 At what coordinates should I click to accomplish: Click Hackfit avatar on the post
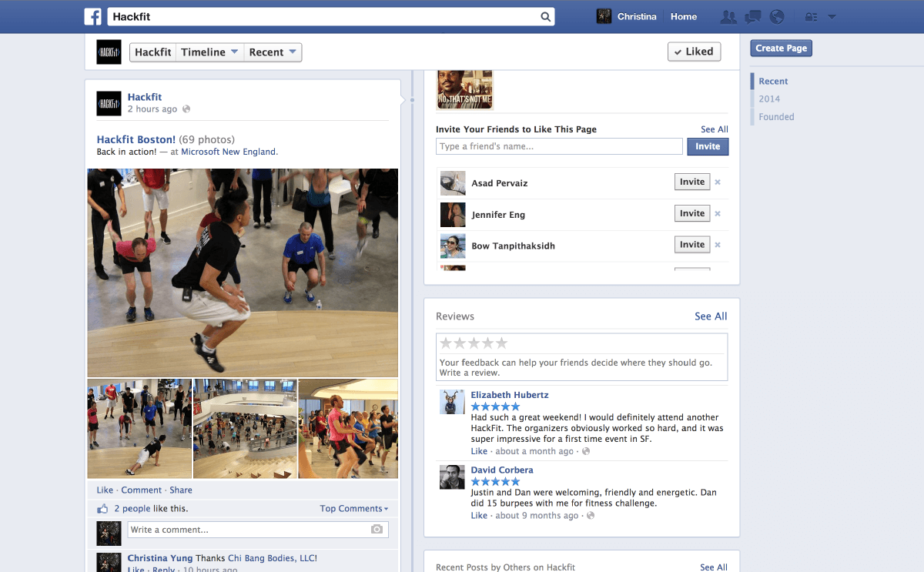click(x=109, y=103)
